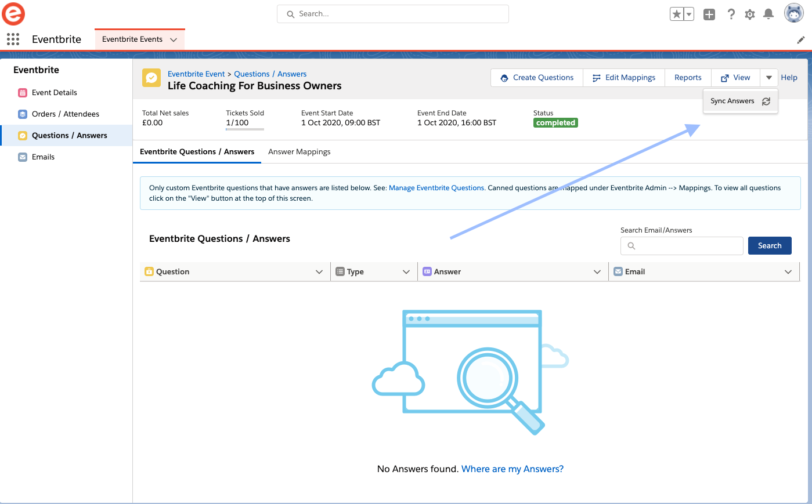
Task: Open the App Launcher dots grid
Action: 13,39
